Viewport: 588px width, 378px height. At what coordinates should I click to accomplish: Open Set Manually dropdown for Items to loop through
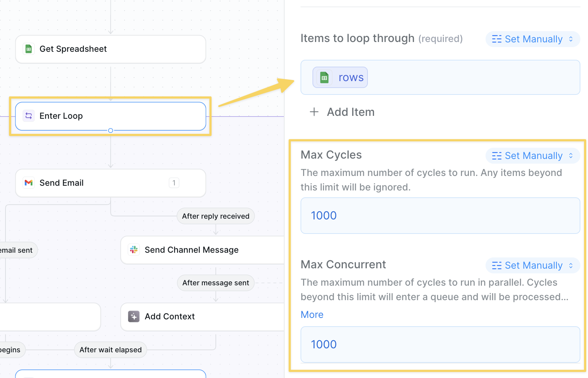point(533,39)
